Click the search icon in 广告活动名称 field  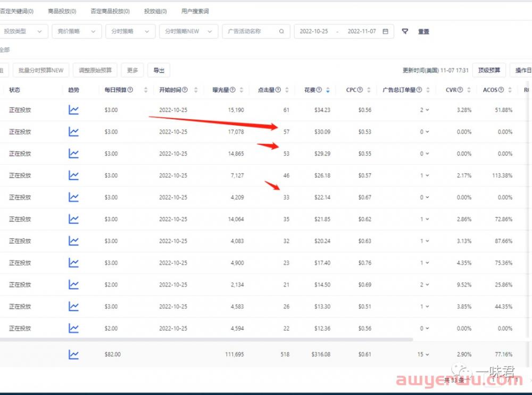click(x=281, y=31)
